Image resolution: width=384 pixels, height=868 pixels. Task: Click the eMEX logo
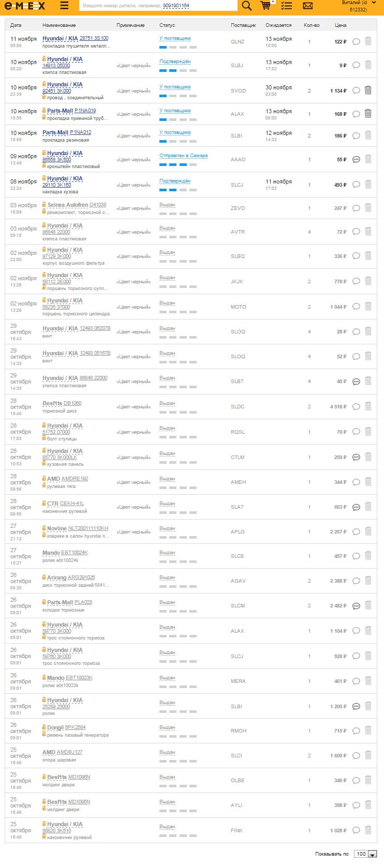pyautogui.click(x=25, y=6)
